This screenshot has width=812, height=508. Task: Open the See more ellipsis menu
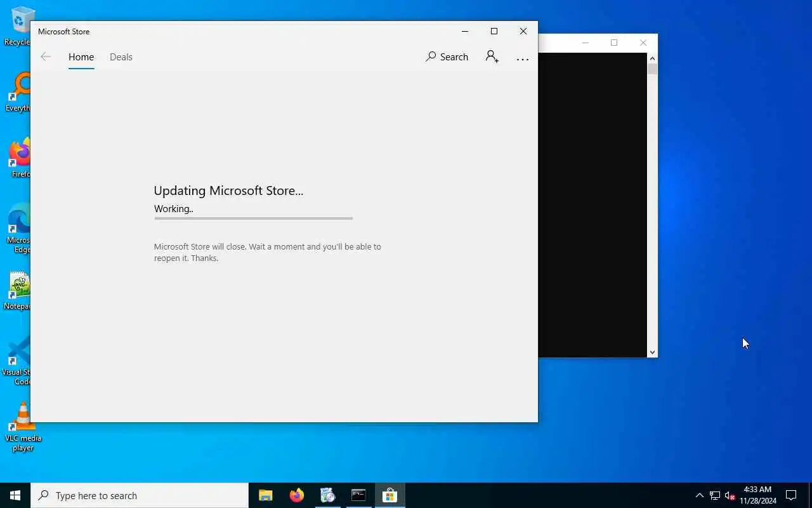click(x=523, y=59)
